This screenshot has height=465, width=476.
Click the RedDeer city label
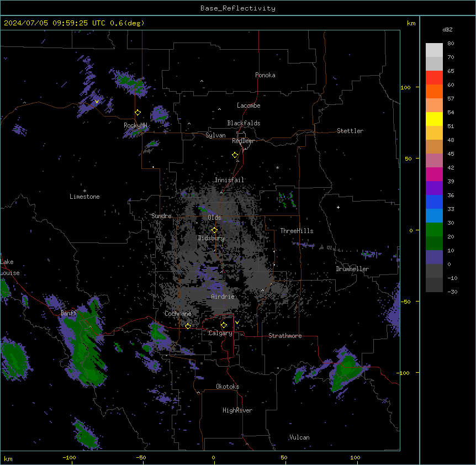click(x=243, y=141)
